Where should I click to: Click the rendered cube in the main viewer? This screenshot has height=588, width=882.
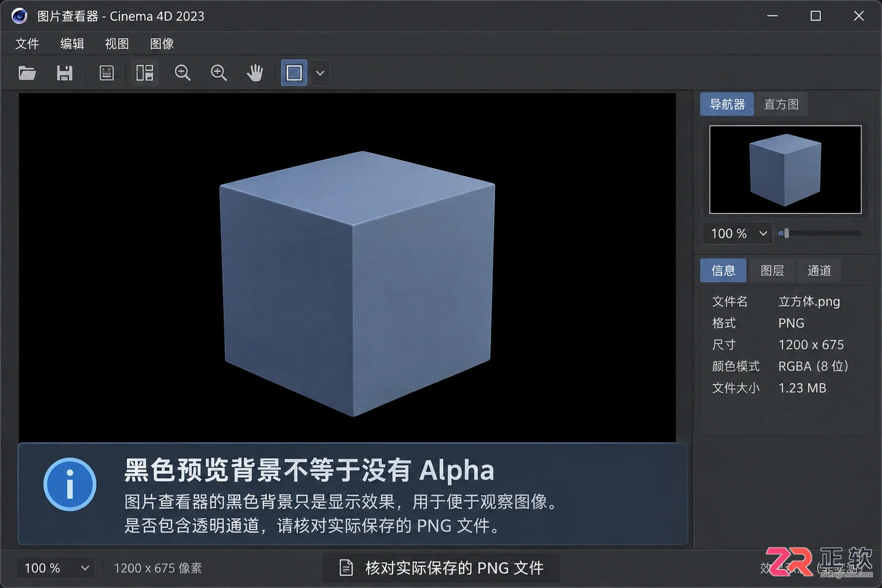[x=357, y=284]
